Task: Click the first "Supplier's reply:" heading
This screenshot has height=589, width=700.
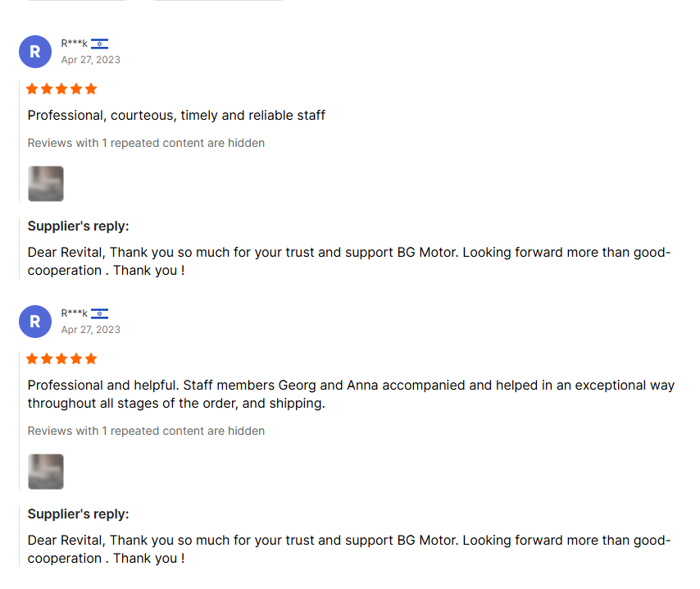Action: 78,226
